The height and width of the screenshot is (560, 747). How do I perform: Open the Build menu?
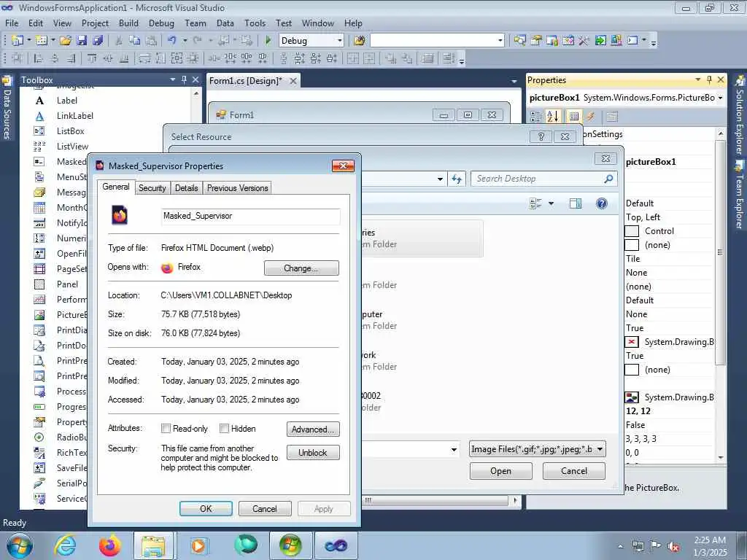tap(128, 23)
